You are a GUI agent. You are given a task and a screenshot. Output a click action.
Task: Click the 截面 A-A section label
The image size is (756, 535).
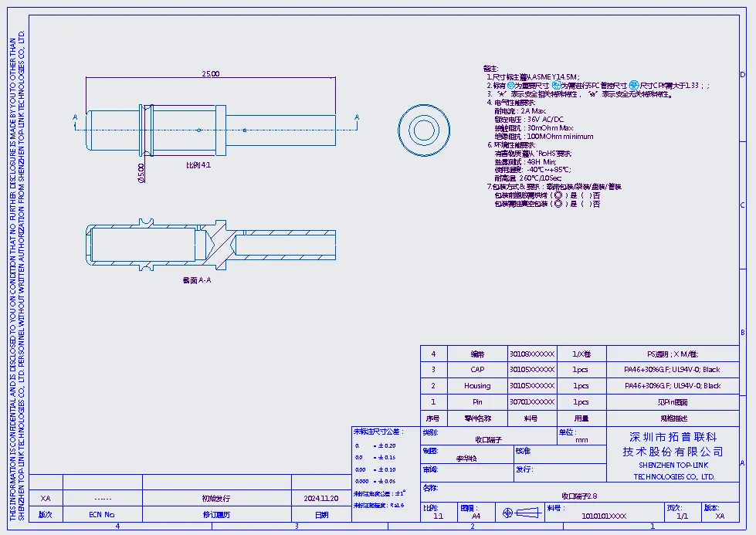(x=196, y=280)
